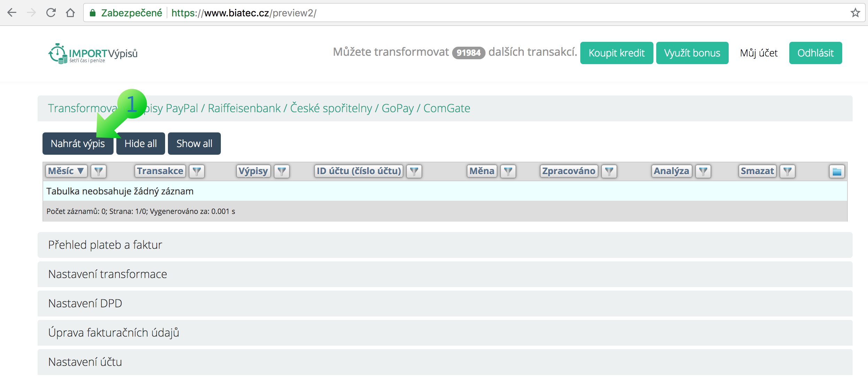The height and width of the screenshot is (384, 868).
Task: Click filter icon next to Měsíc column
Action: 99,171
